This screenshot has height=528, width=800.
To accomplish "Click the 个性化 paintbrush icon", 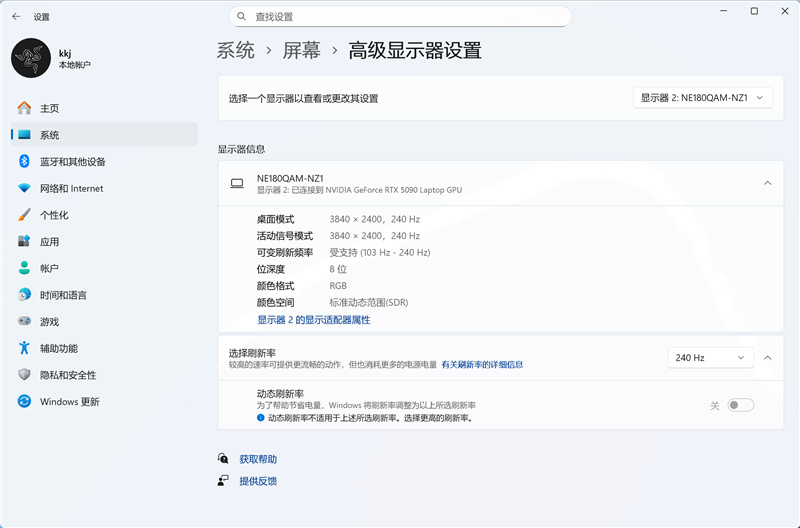I will click(x=24, y=215).
